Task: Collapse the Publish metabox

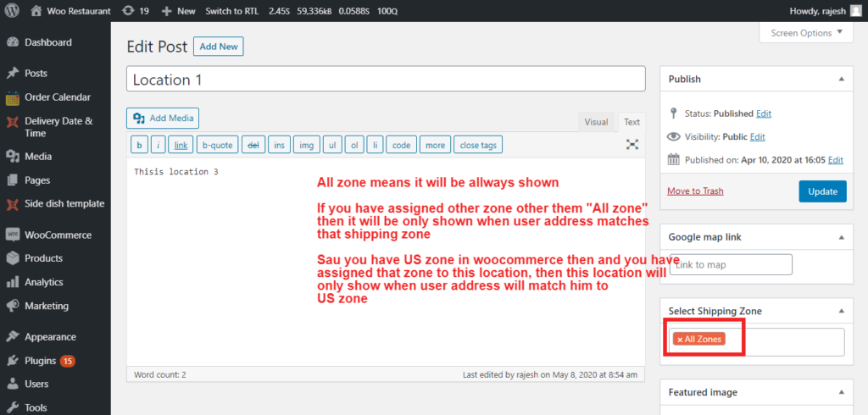Action: pos(841,79)
